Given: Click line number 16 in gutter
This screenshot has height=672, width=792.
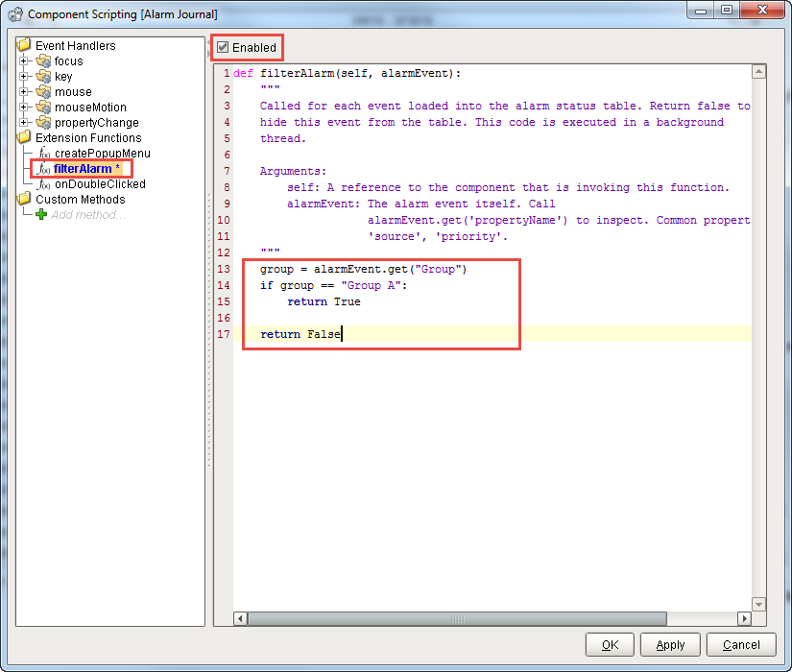Looking at the screenshot, I should (x=224, y=318).
